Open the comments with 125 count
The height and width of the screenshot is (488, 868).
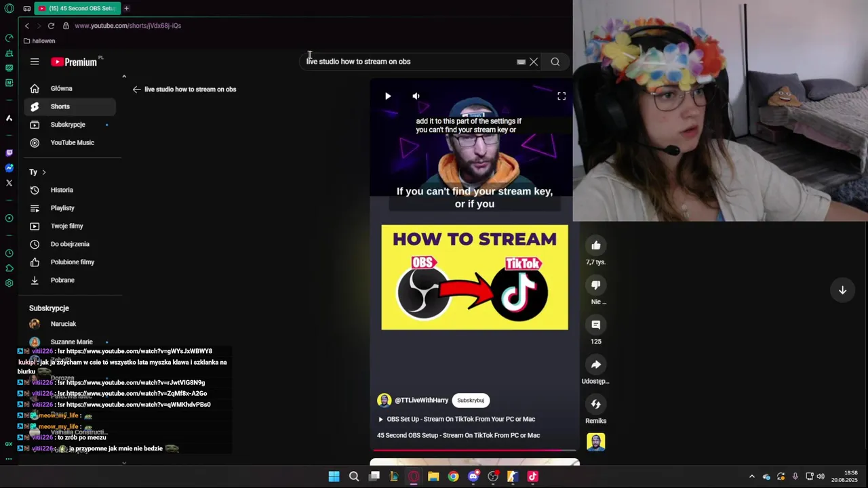596,325
